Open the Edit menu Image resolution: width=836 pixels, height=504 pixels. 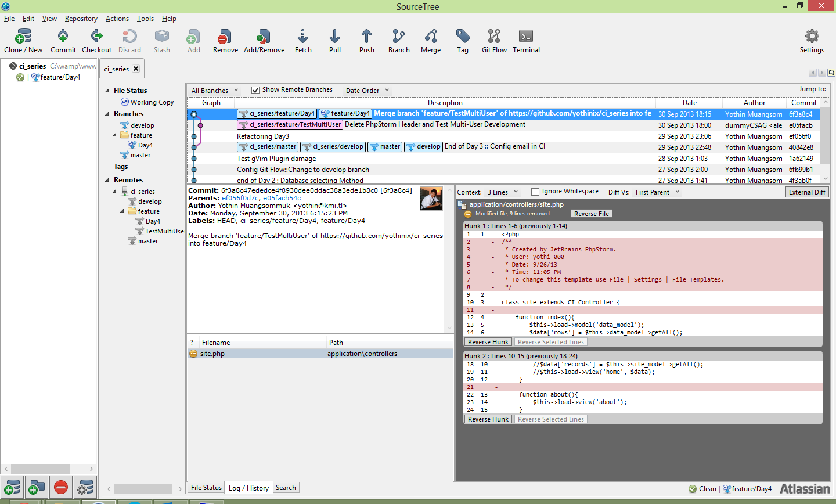pyautogui.click(x=28, y=19)
